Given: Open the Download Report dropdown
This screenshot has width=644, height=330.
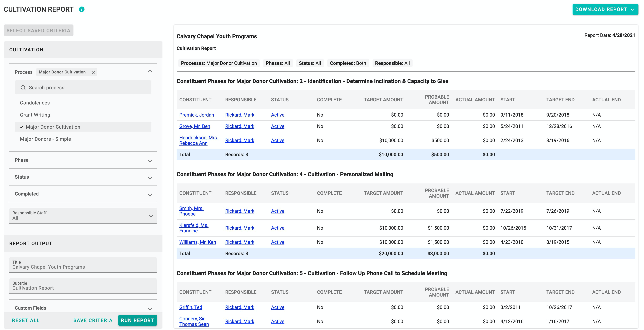Looking at the screenshot, I should (605, 9).
